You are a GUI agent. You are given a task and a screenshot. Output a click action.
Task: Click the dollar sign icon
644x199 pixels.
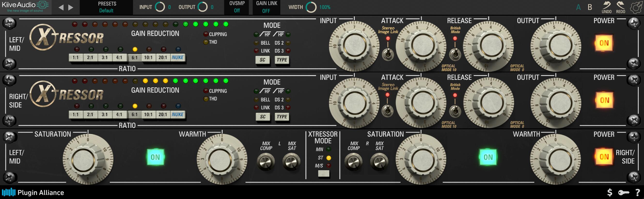click(610, 192)
